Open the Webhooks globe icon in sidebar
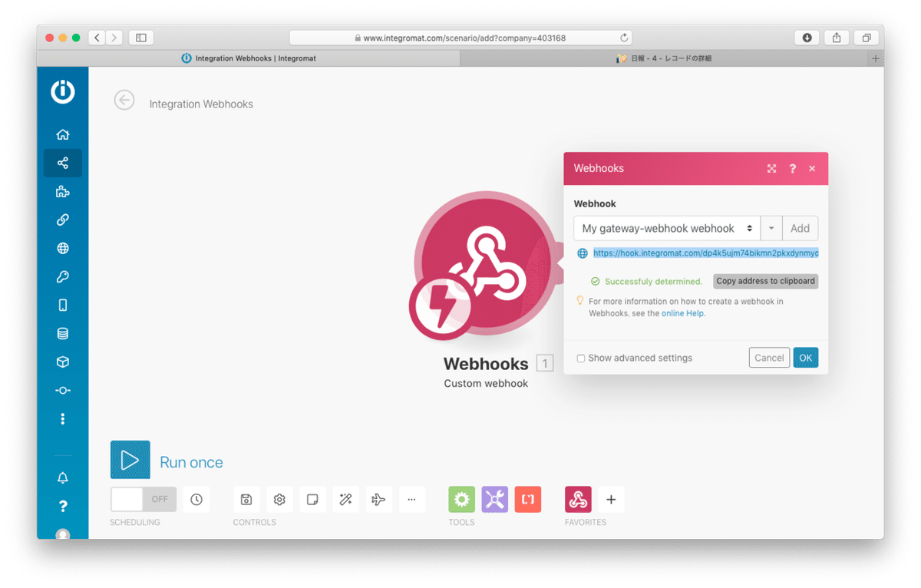Image resolution: width=921 pixels, height=588 pixels. (x=63, y=248)
